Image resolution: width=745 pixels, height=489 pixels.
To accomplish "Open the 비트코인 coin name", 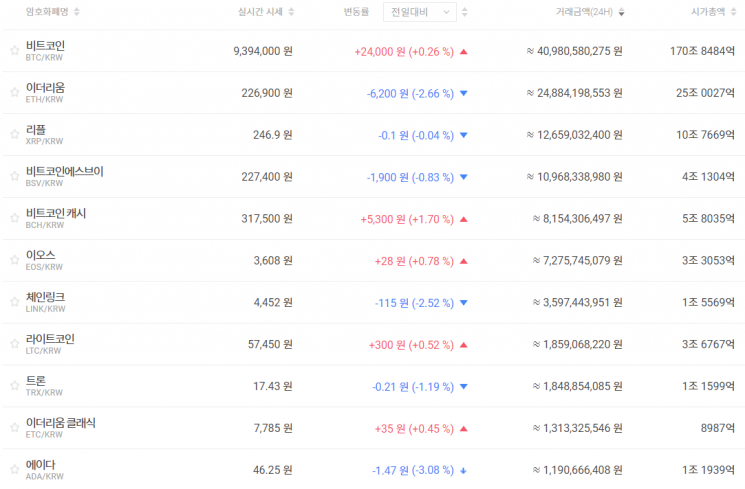I will tap(45, 46).
